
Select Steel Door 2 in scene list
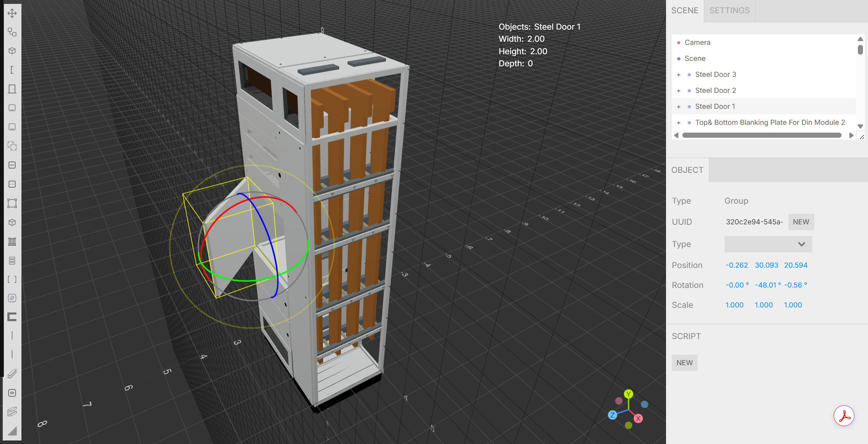(x=715, y=91)
